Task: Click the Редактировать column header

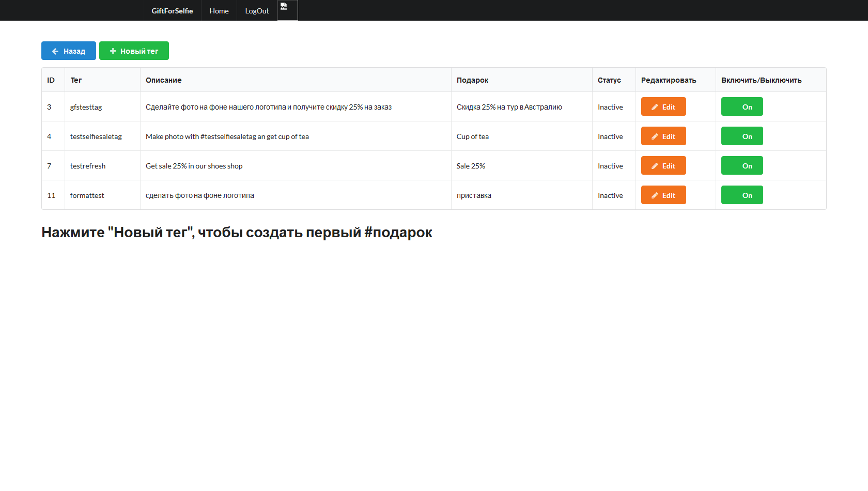Action: [676, 80]
